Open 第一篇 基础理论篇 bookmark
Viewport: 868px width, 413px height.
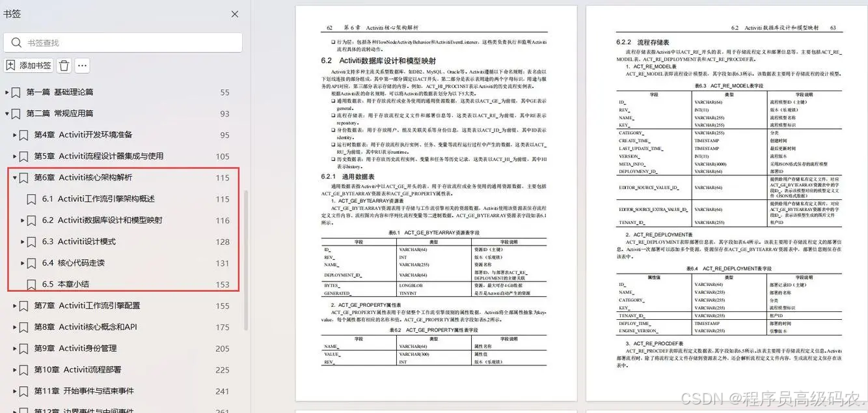click(x=59, y=93)
